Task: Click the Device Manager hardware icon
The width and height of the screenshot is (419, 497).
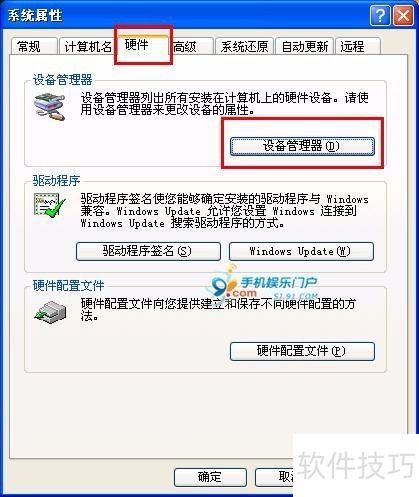Action: [x=50, y=107]
